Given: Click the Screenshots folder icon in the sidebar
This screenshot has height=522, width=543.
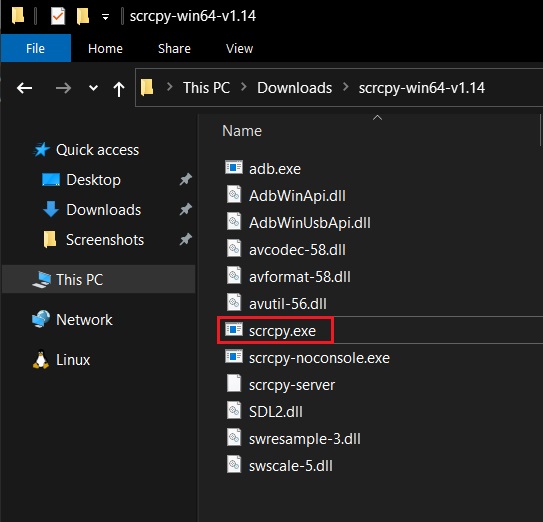Looking at the screenshot, I should (x=50, y=239).
